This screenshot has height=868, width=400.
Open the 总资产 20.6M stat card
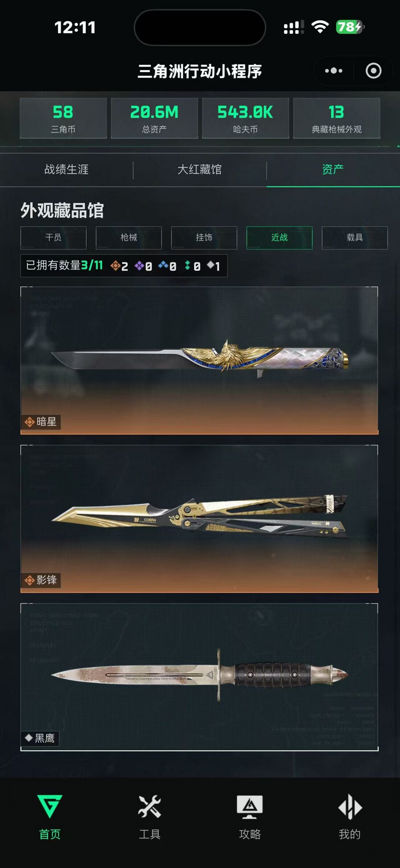click(x=154, y=118)
